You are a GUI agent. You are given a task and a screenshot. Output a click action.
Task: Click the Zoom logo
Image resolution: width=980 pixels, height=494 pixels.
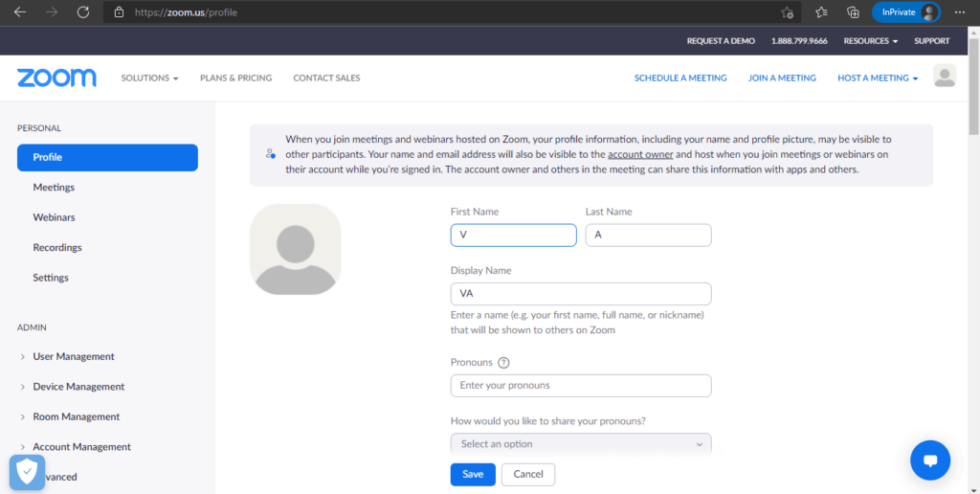point(56,79)
